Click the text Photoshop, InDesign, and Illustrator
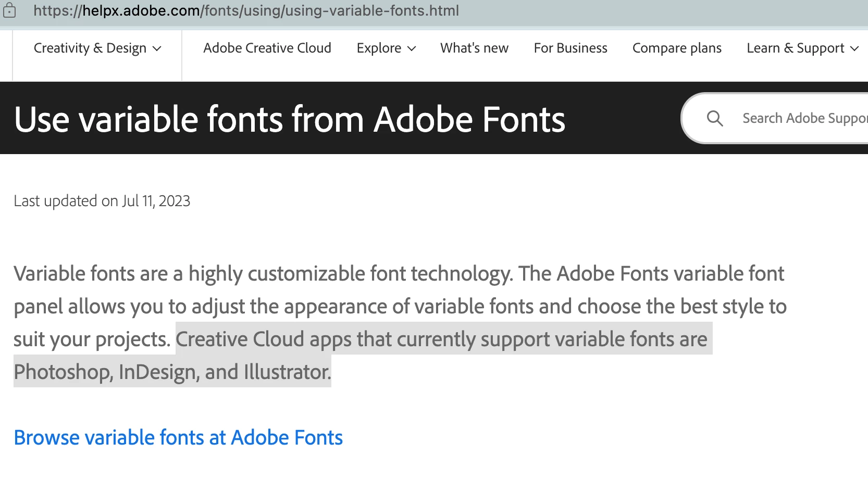Viewport: 868px width, 480px height. point(172,372)
